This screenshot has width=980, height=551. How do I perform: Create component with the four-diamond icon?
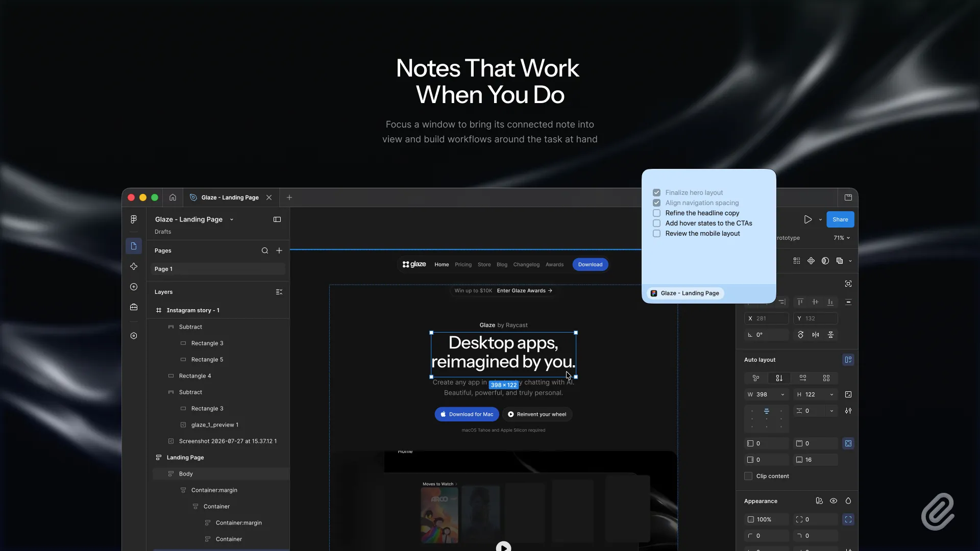(811, 261)
